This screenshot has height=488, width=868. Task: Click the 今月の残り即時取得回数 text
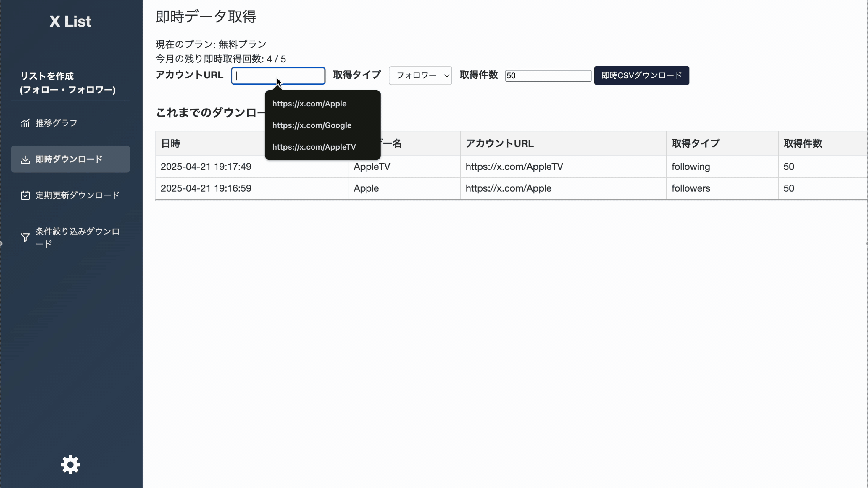click(x=221, y=59)
